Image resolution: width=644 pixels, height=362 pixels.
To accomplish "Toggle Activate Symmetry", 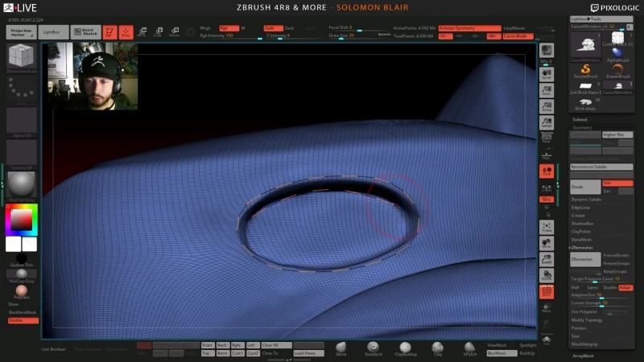I will pos(469,28).
